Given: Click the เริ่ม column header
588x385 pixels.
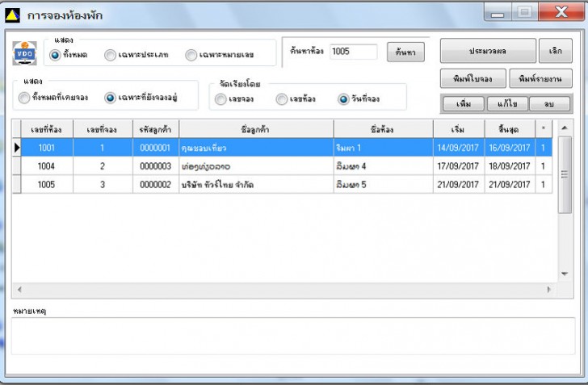Looking at the screenshot, I should 459,130.
